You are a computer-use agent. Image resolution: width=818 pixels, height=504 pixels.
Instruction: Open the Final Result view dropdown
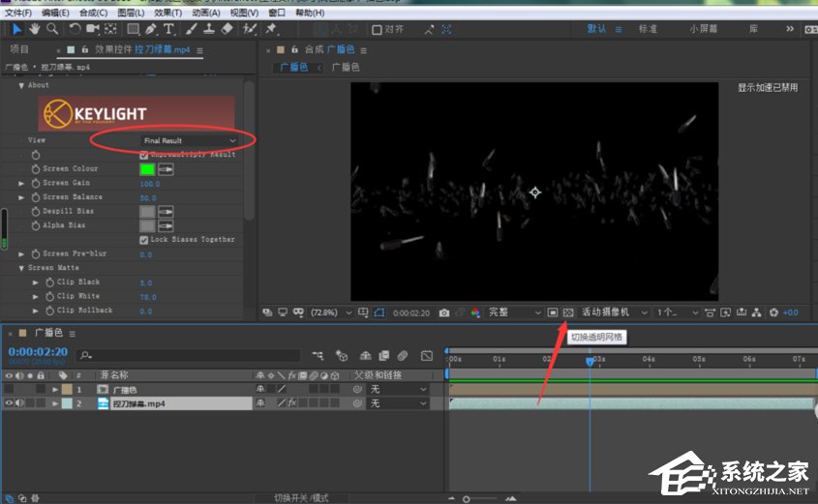[189, 140]
